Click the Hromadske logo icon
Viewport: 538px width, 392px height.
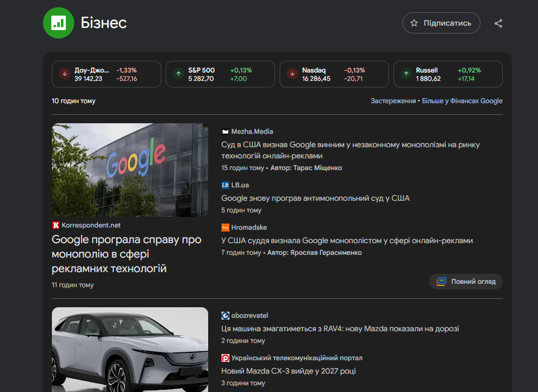[x=225, y=228]
